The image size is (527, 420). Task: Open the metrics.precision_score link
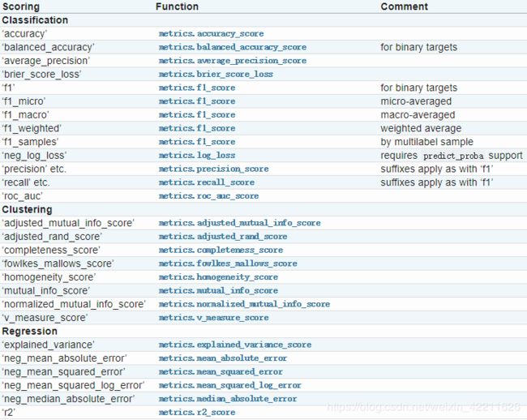[x=213, y=169]
